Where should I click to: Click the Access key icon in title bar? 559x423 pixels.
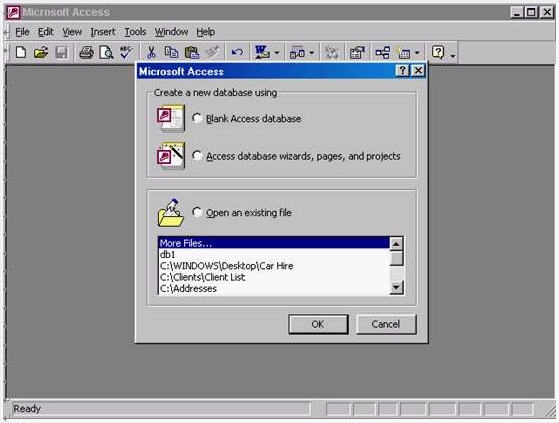click(13, 12)
